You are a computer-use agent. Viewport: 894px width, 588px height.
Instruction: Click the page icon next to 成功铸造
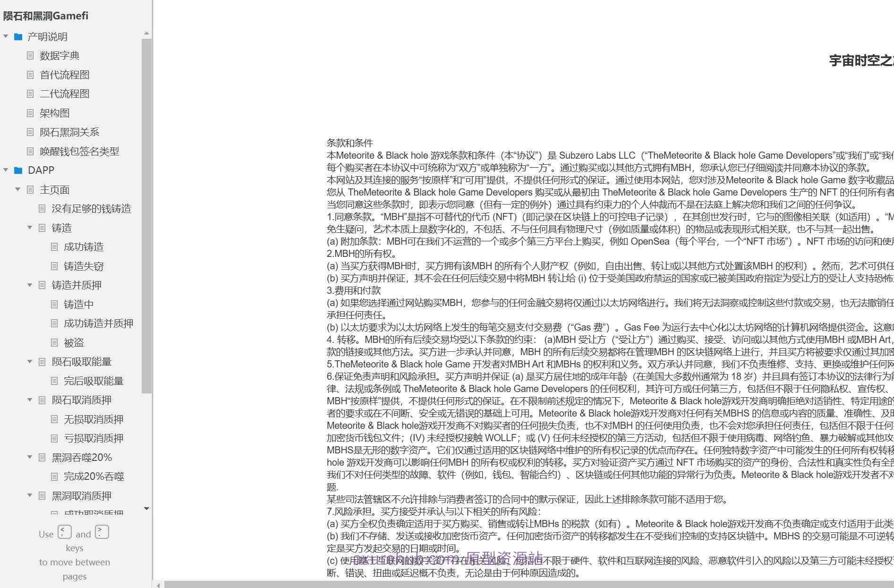coord(54,247)
